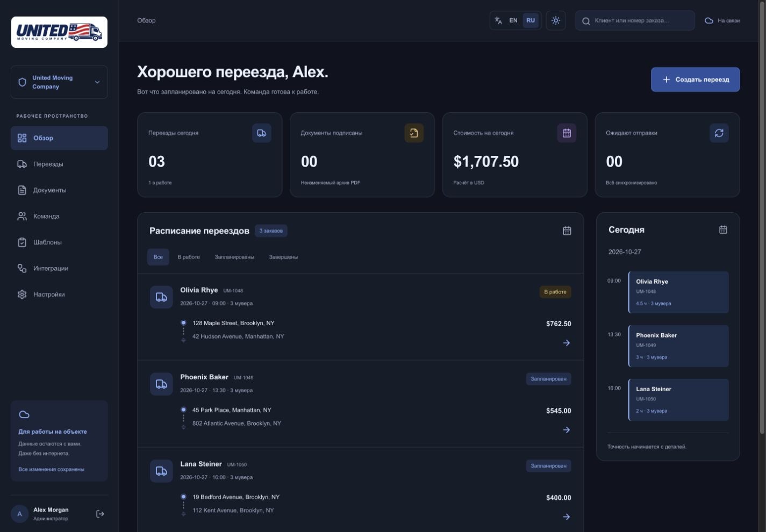The image size is (766, 532).
Task: Expand the United Moving Company workspace dropdown
Action: coord(59,82)
